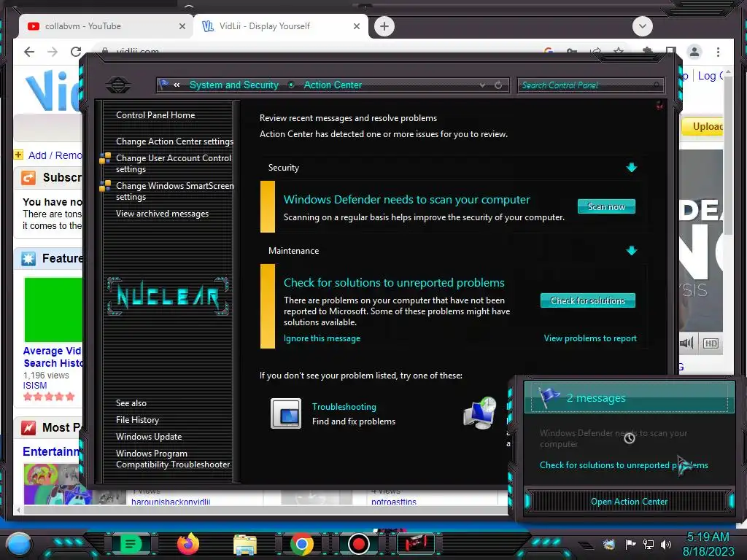
Task: Click Action Center breadcrumb
Action: pyautogui.click(x=333, y=85)
